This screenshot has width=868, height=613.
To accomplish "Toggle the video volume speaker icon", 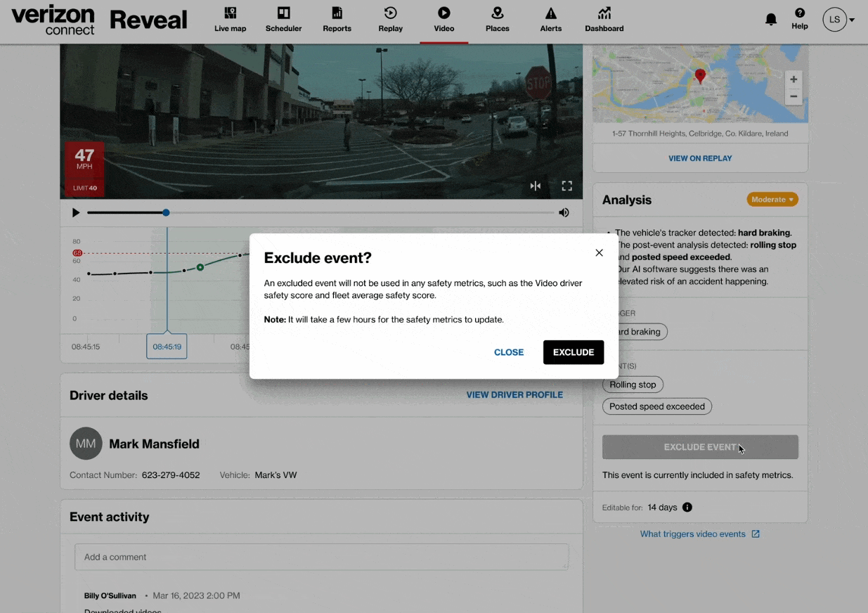I will 564,212.
